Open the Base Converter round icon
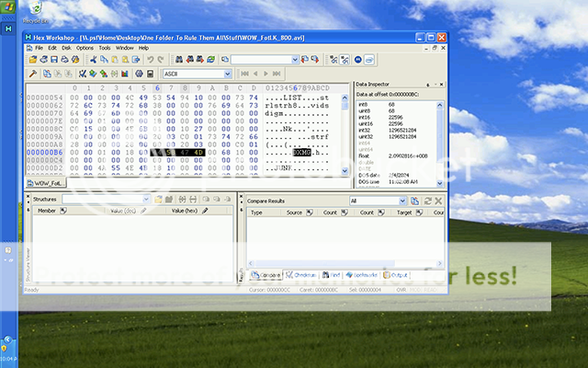The width and height of the screenshot is (588, 368). click(x=139, y=74)
